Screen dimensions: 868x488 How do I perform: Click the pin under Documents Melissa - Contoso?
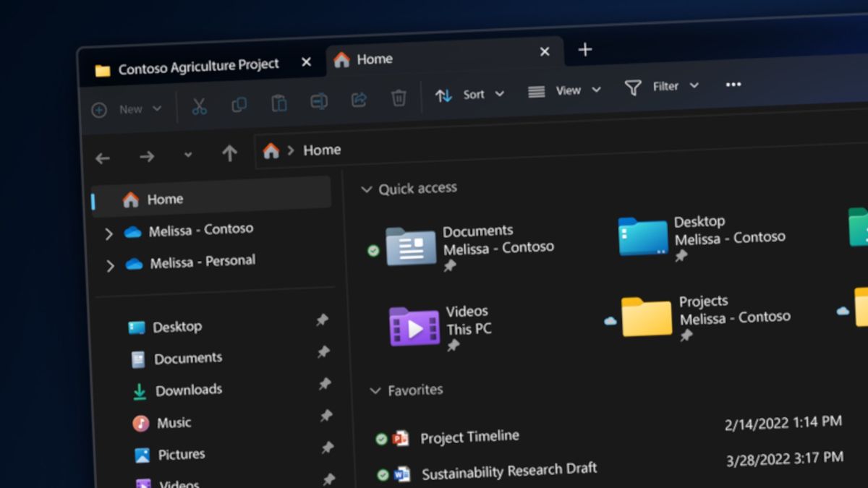click(x=450, y=266)
